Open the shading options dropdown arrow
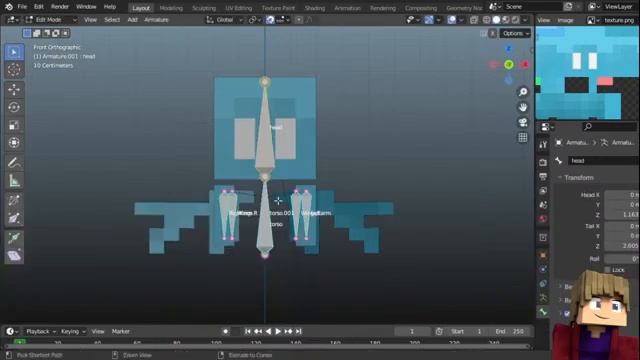The image size is (640, 360). click(525, 20)
